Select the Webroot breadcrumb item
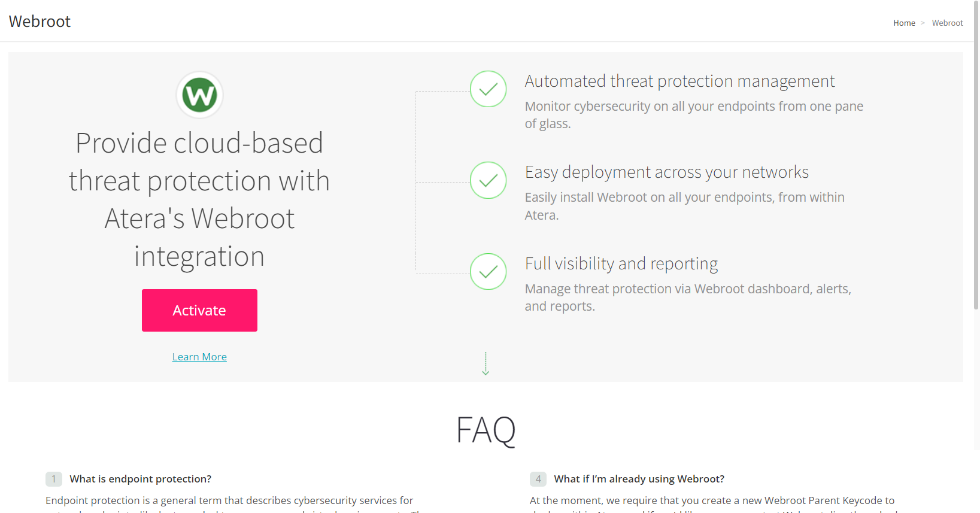 pos(947,23)
